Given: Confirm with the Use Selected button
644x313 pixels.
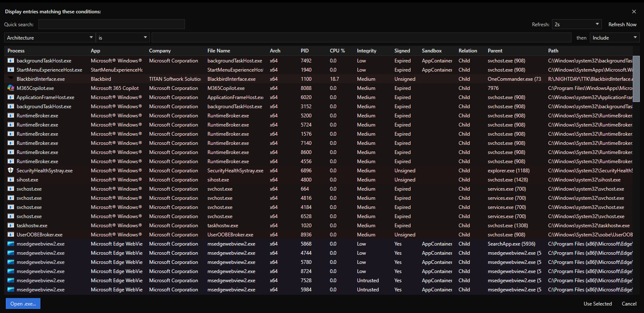Looking at the screenshot, I should pyautogui.click(x=598, y=304).
